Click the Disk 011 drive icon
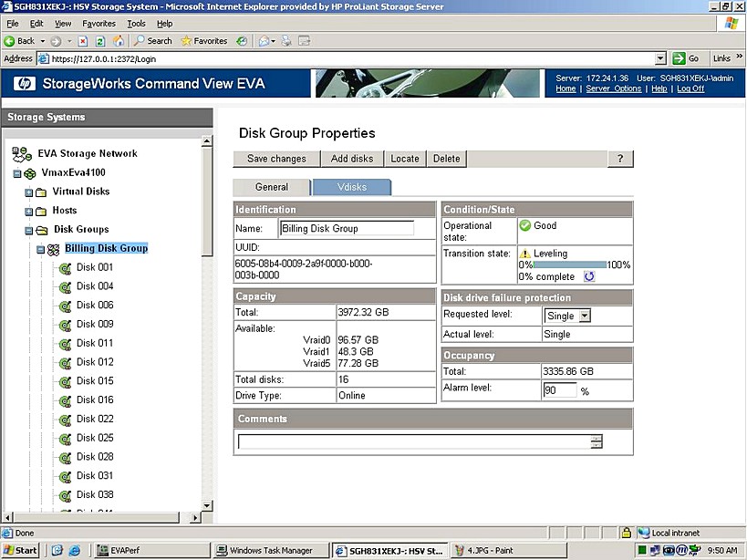This screenshot has width=747, height=560. coord(66,344)
